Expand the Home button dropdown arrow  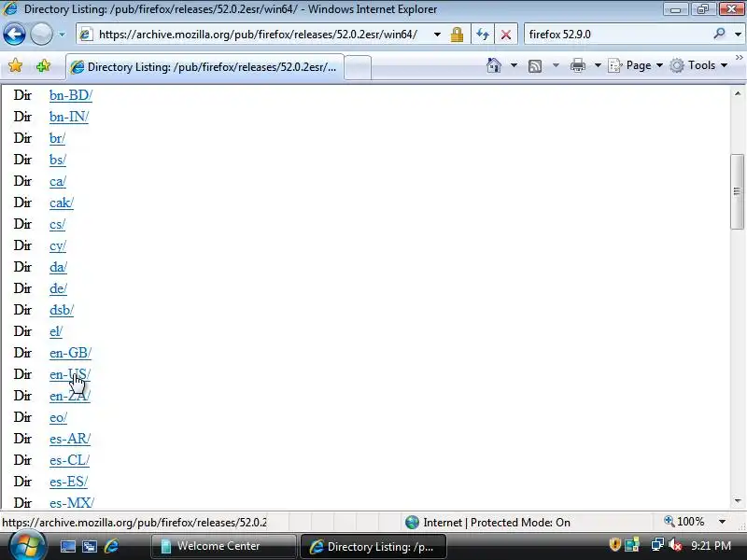tap(514, 65)
